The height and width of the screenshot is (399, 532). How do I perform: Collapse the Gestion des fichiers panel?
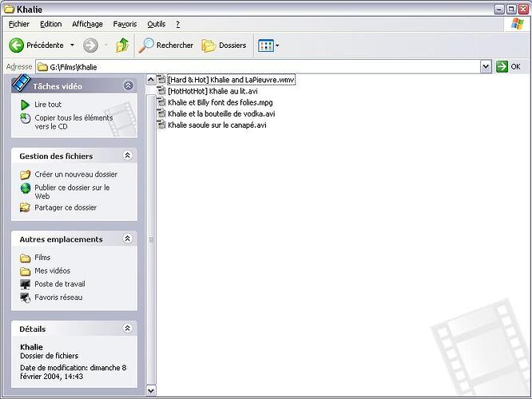pos(127,156)
